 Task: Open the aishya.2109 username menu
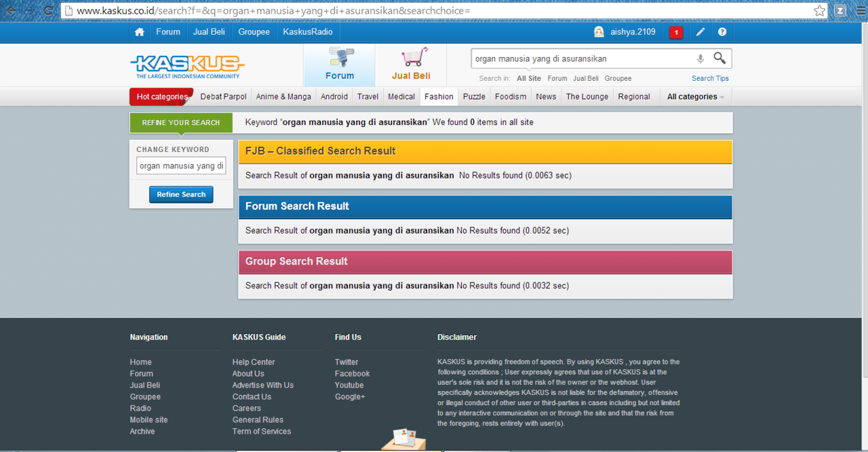(x=633, y=32)
